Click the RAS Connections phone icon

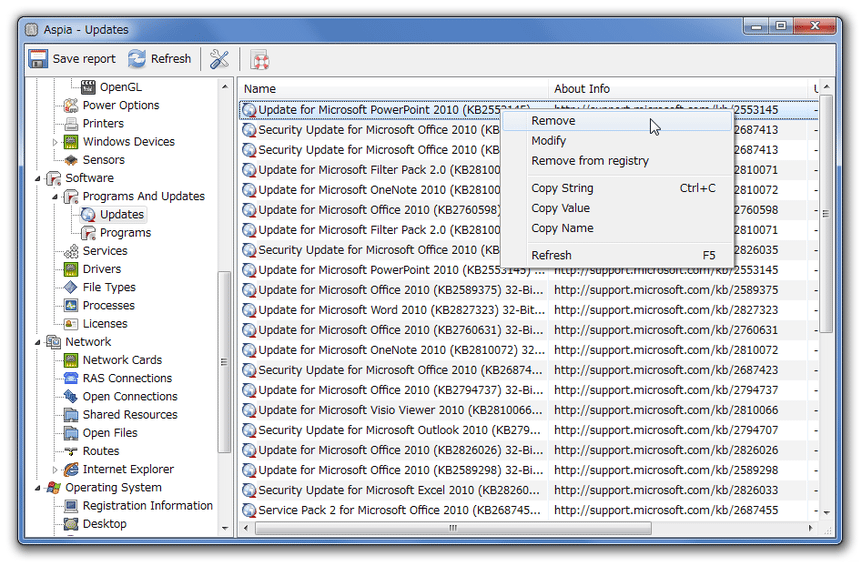click(x=71, y=378)
